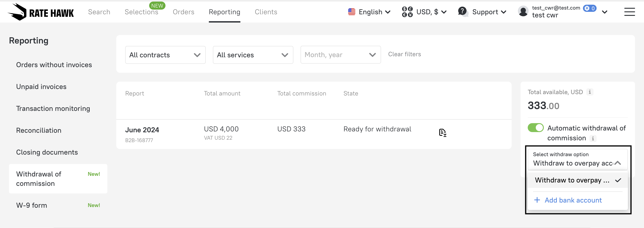
Task: Open the hamburger menu icon
Action: (629, 12)
